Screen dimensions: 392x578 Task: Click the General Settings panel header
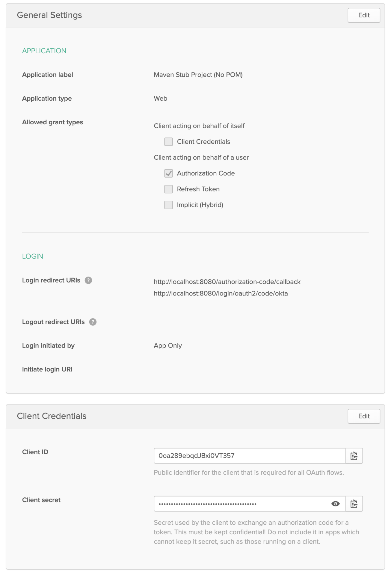coord(49,15)
